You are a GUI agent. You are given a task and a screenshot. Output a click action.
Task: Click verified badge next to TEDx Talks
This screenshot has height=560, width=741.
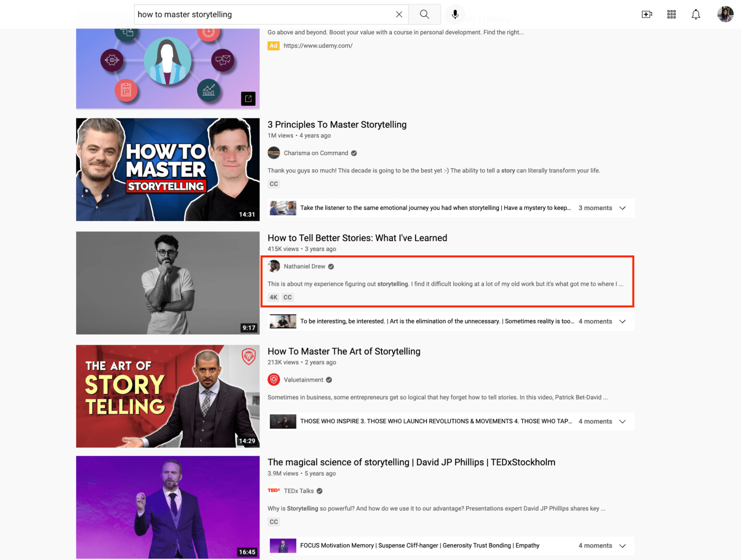point(320,491)
